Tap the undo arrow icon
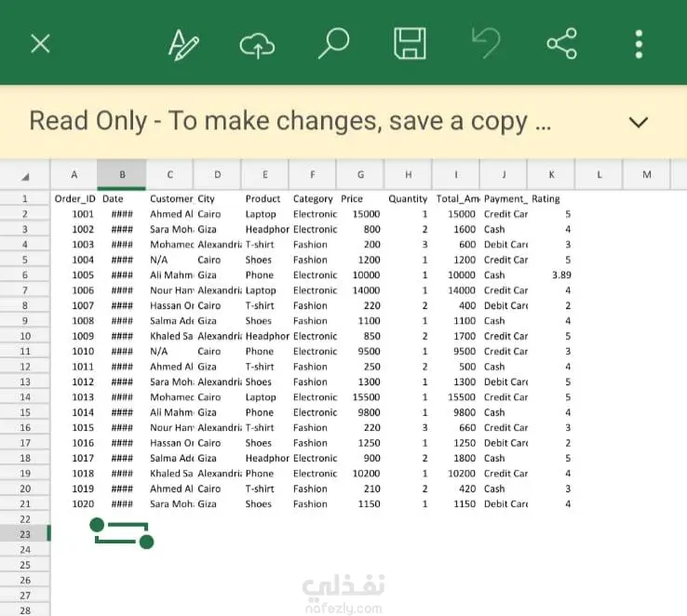The image size is (687, 616). (x=486, y=43)
